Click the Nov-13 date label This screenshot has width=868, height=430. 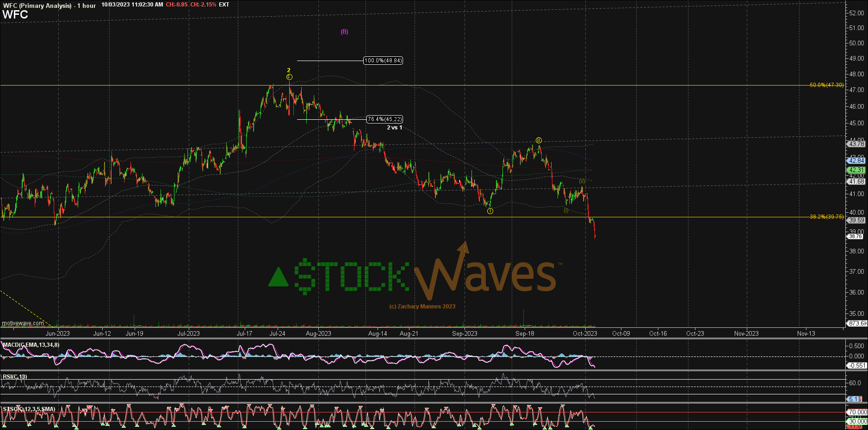[x=806, y=333]
